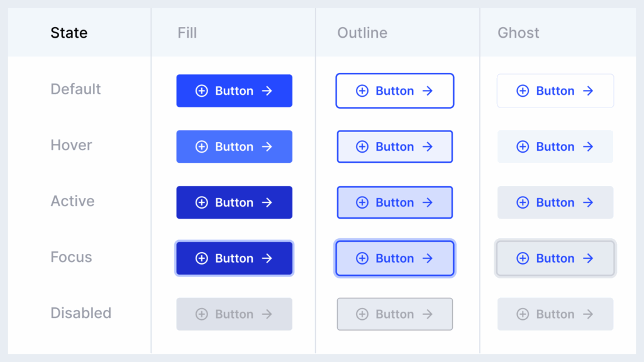Click plus icon on Disabled Fill button
The width and height of the screenshot is (644, 362).
(x=201, y=314)
